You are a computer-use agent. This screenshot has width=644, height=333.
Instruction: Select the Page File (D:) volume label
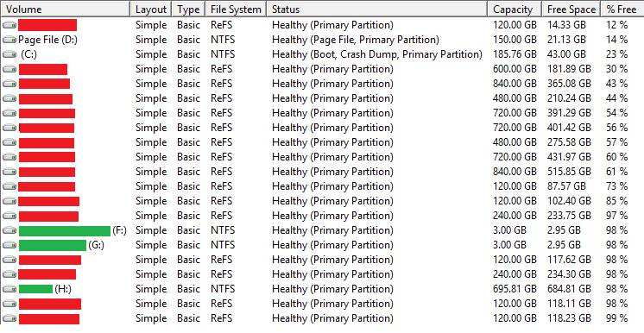(48, 40)
